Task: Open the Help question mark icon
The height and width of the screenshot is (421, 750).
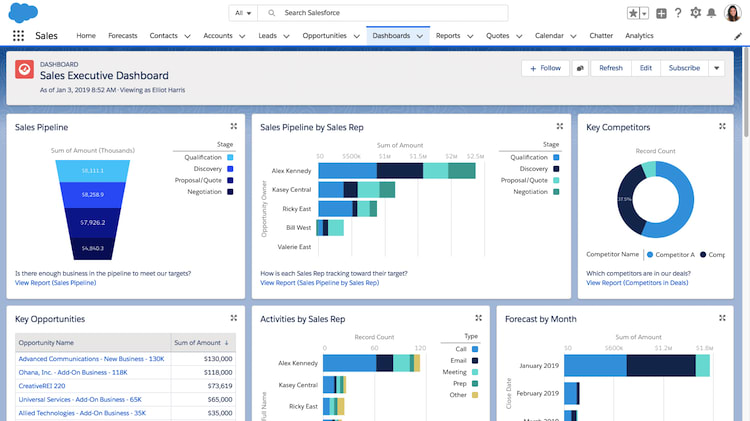Action: pyautogui.click(x=678, y=13)
